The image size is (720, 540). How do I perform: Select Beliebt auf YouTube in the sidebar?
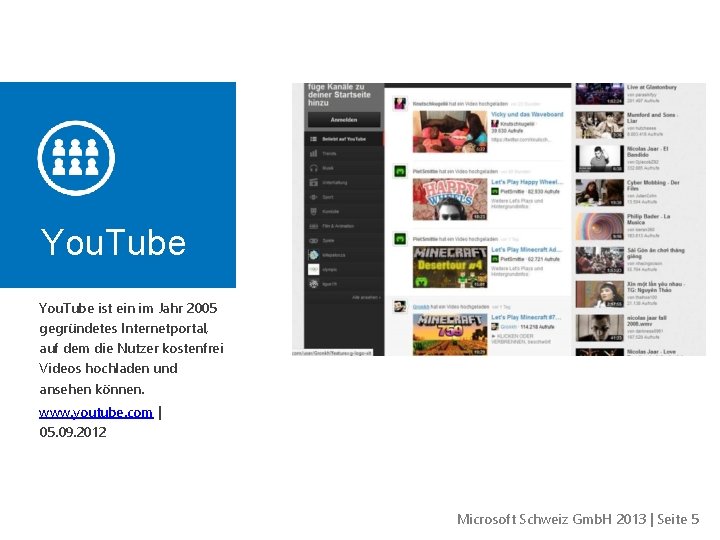pos(344,139)
